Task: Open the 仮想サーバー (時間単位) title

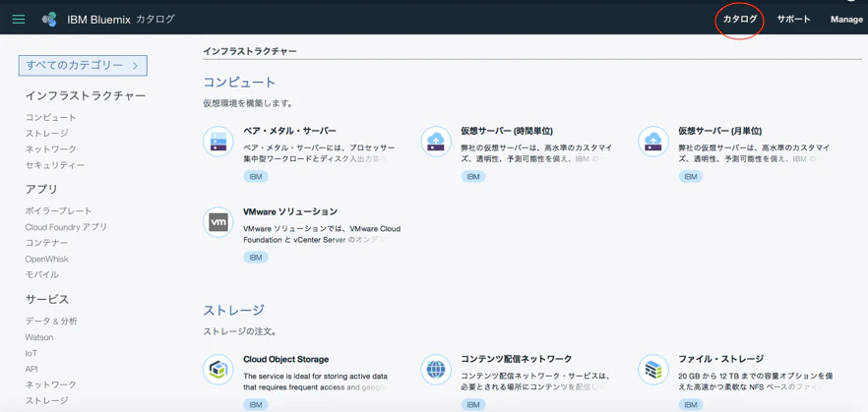Action: click(507, 131)
